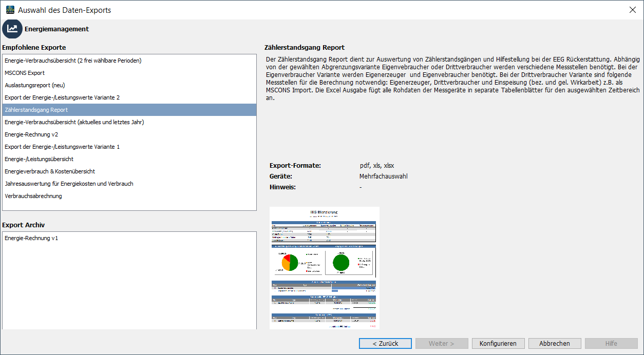Select the Energie-/Leistungsübersicht entry

tap(39, 159)
